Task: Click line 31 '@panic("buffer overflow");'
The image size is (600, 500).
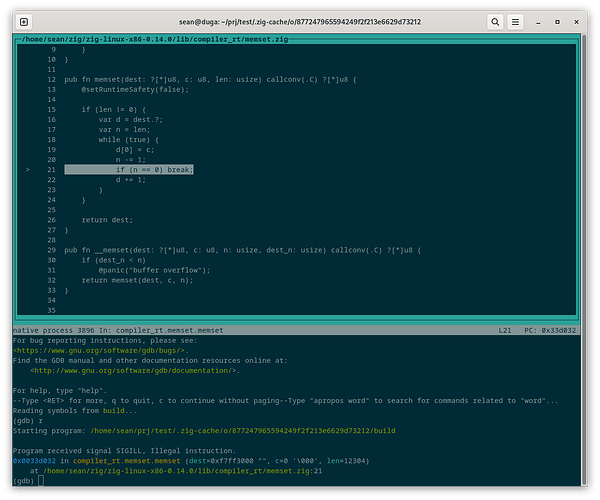Action: coord(154,270)
